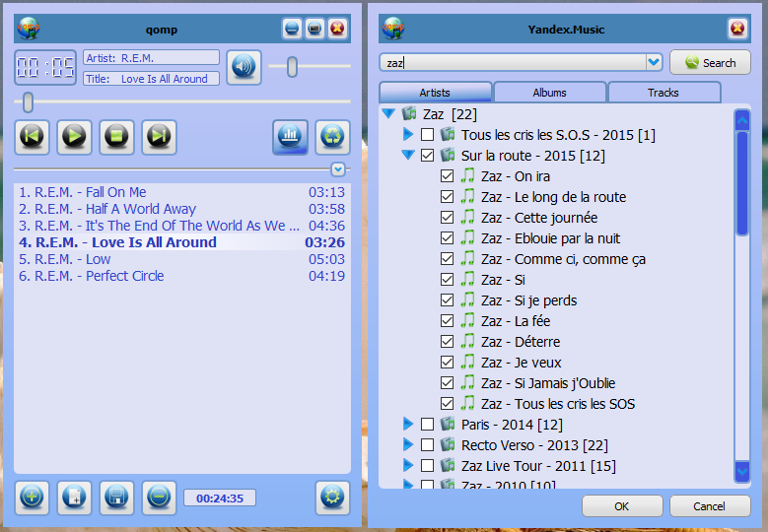Click the add tracks plus button
768x532 pixels.
click(x=32, y=498)
